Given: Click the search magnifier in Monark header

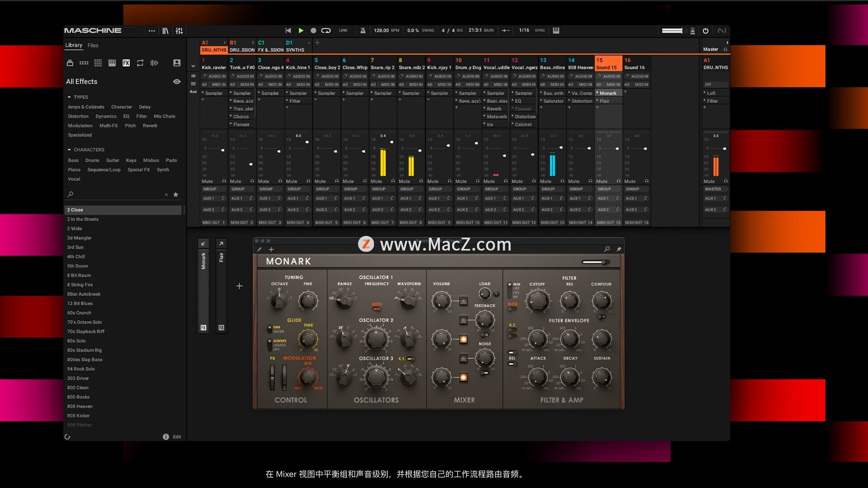Looking at the screenshot, I should [x=607, y=249].
